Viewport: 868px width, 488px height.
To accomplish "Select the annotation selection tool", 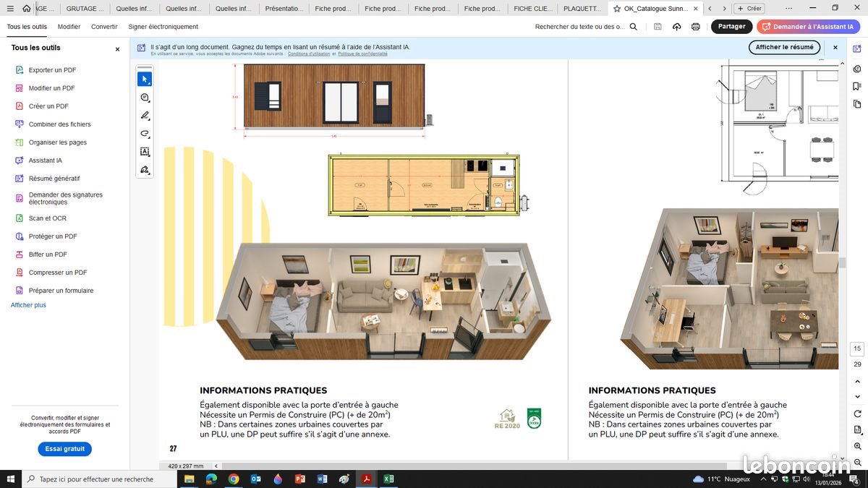I will pos(145,78).
